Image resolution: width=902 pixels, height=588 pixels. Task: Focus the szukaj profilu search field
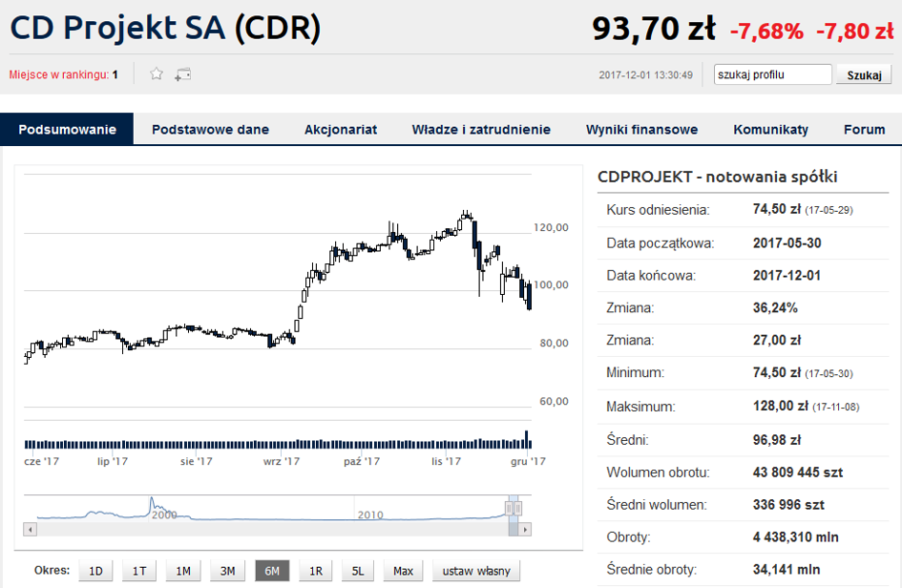772,74
